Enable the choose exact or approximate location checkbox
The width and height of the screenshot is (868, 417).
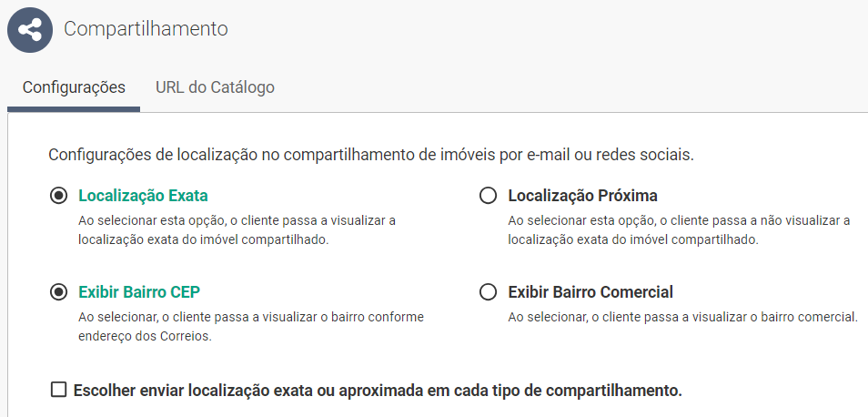point(58,391)
